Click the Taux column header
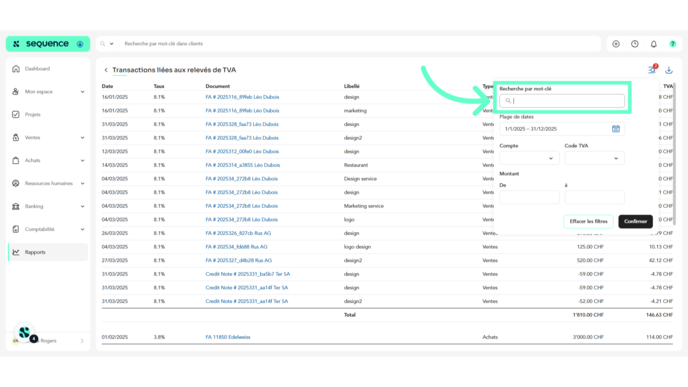The height and width of the screenshot is (387, 688). (x=159, y=86)
